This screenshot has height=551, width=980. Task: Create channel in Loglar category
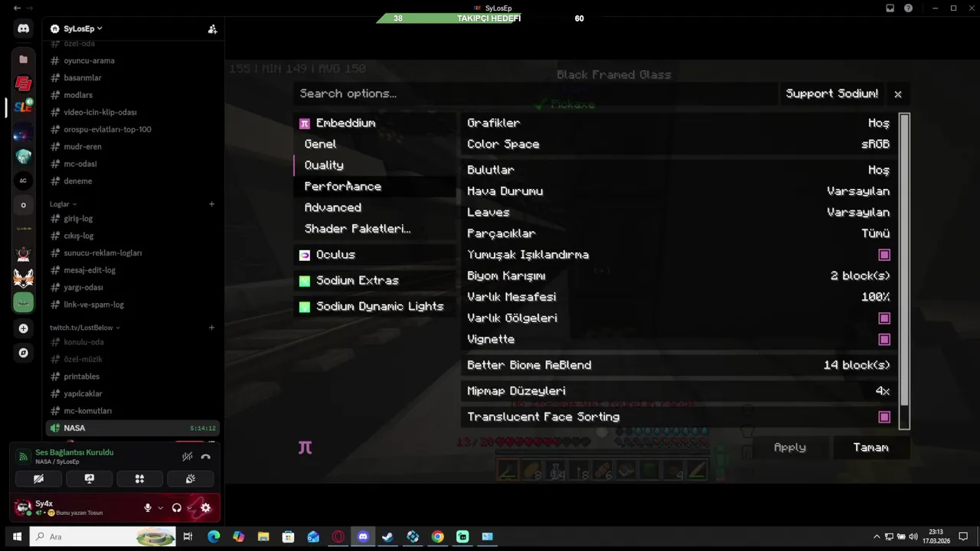pos(211,204)
